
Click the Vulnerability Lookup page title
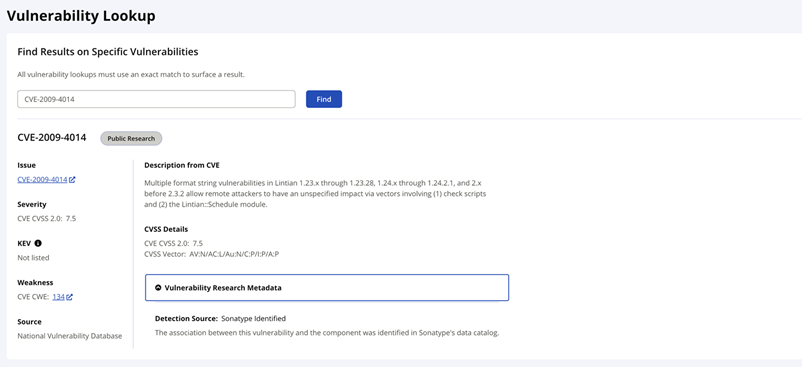tap(81, 16)
